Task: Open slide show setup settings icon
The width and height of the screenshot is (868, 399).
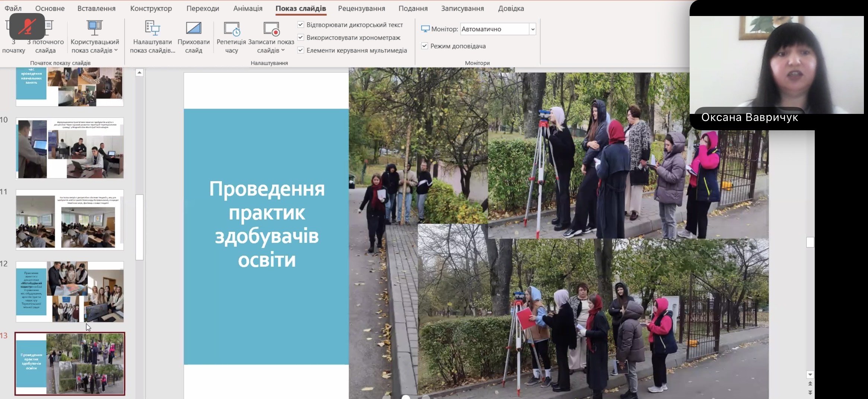Action: (x=152, y=28)
